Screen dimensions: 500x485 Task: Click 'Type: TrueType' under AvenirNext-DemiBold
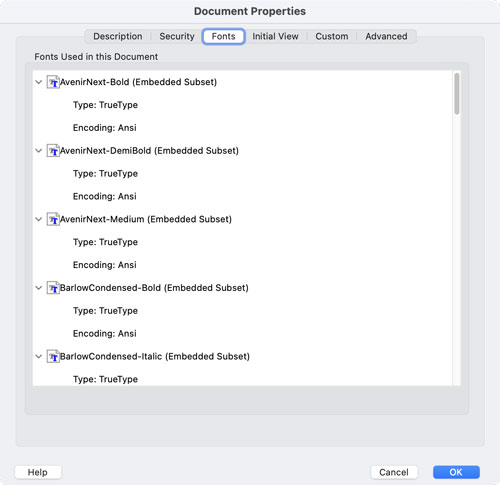point(105,174)
